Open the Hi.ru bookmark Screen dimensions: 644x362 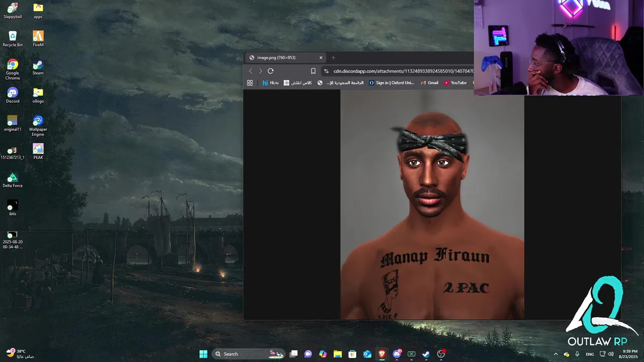click(x=270, y=82)
